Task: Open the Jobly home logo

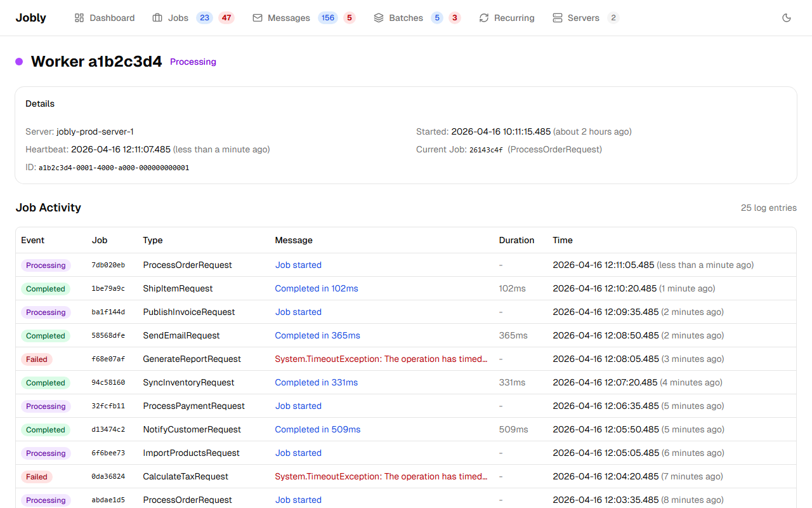Action: [31, 18]
